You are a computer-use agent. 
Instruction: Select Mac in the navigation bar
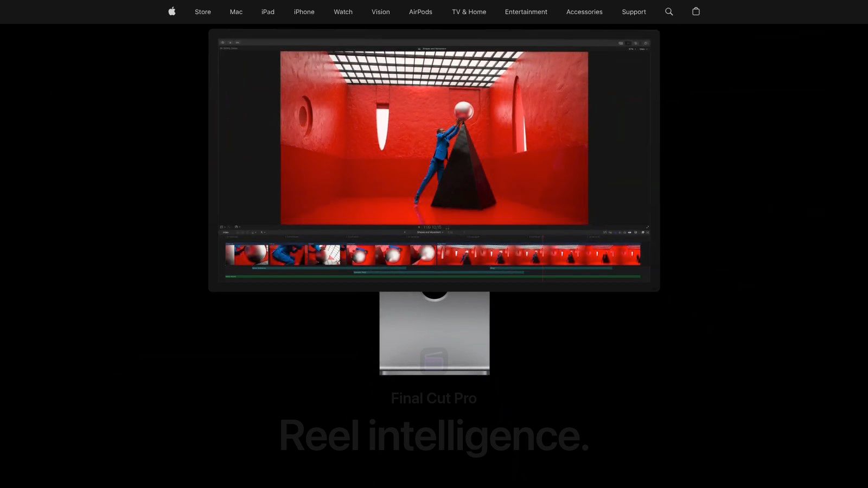[x=235, y=11]
